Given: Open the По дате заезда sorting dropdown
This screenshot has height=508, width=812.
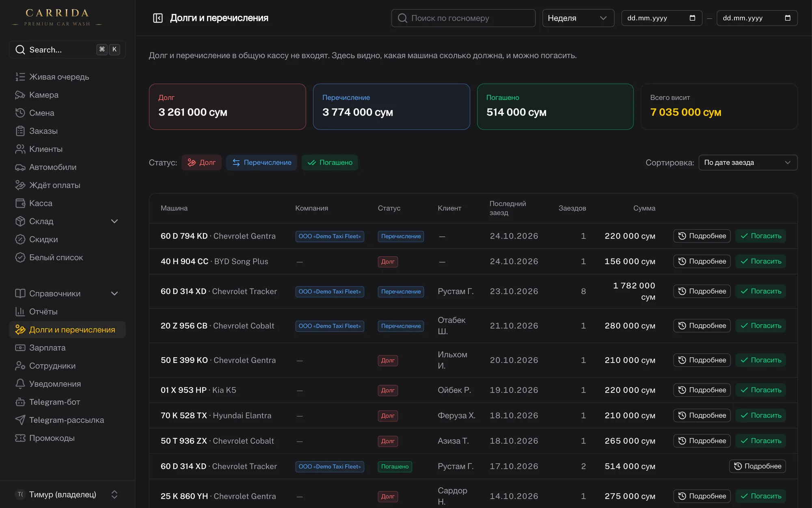Looking at the screenshot, I should pos(748,163).
